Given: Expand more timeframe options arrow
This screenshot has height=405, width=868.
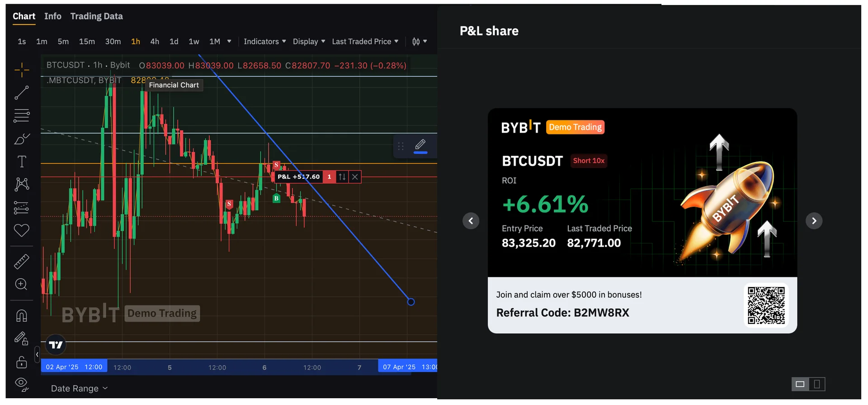Looking at the screenshot, I should point(229,42).
